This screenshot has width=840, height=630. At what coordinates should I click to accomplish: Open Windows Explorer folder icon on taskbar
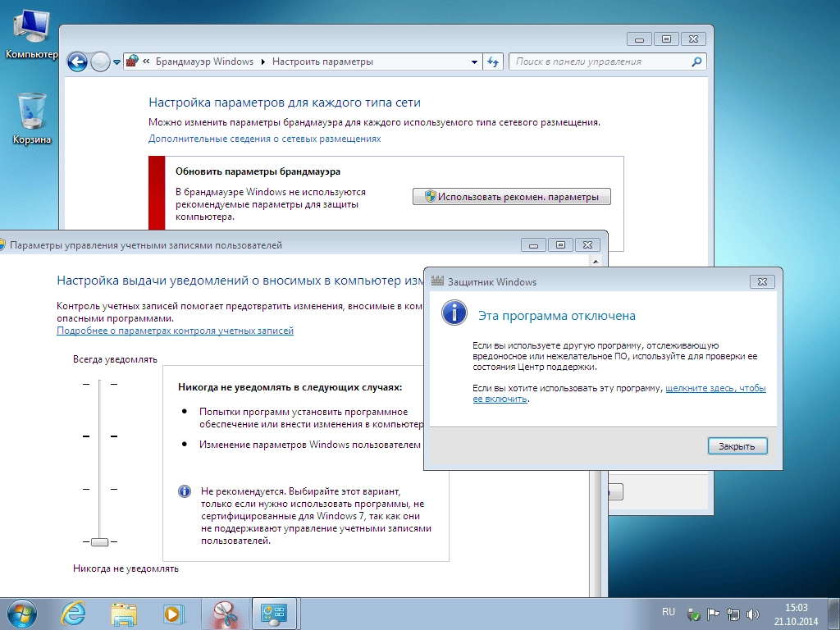124,614
